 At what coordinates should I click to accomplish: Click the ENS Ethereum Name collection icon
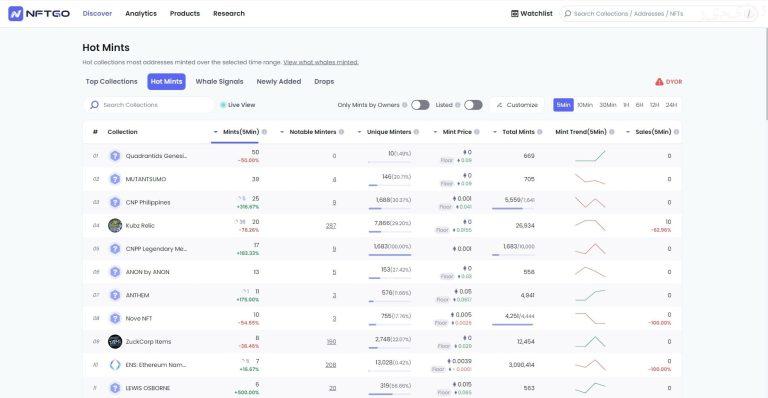tap(115, 365)
